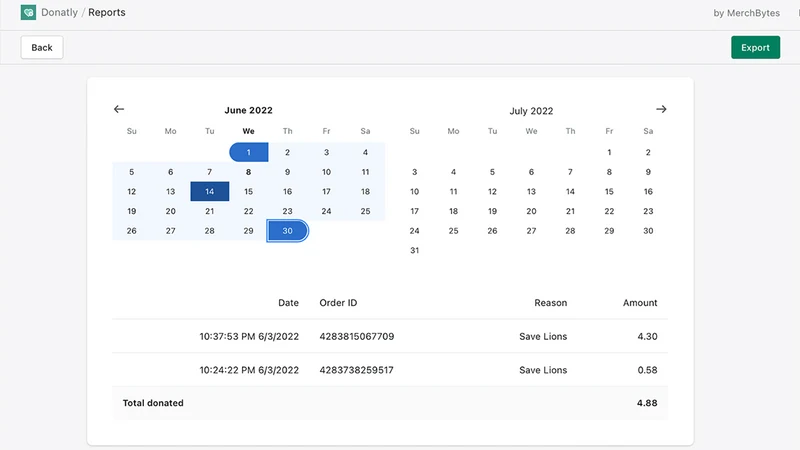Click the June 2022 month heading
Image resolution: width=800 pixels, height=450 pixels.
[x=248, y=110]
